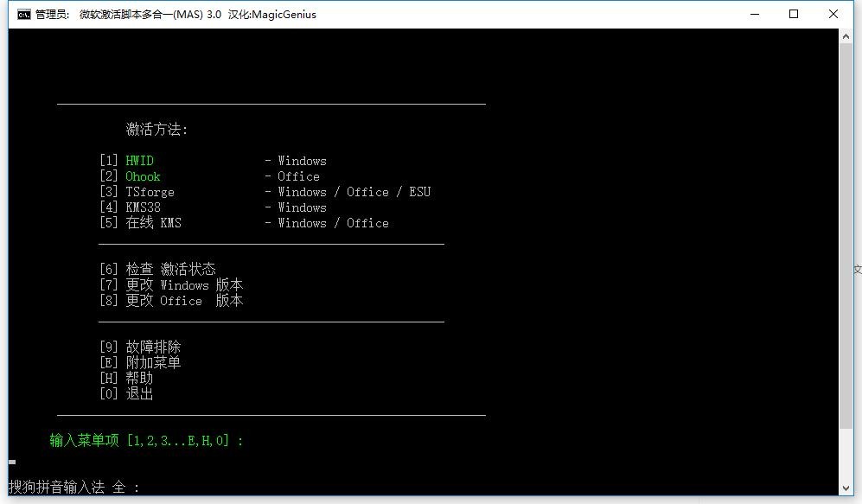Click the 更改 Office 版本 menu line

[171, 301]
